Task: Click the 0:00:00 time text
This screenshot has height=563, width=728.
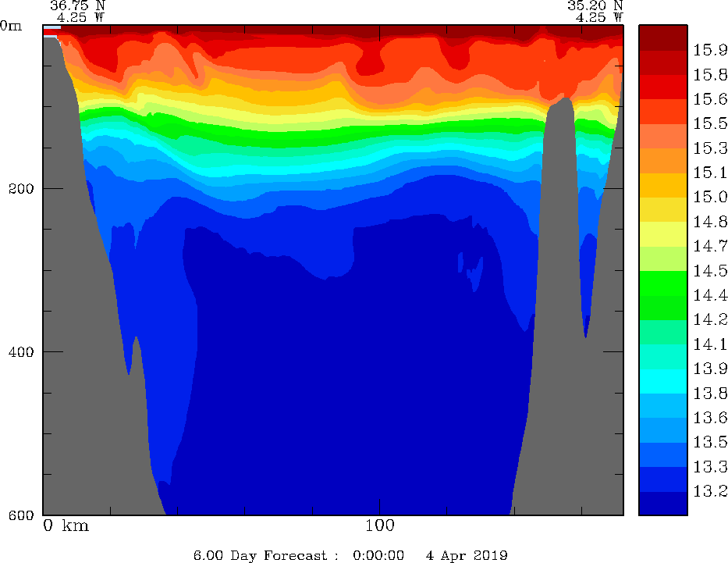Action: [x=378, y=555]
